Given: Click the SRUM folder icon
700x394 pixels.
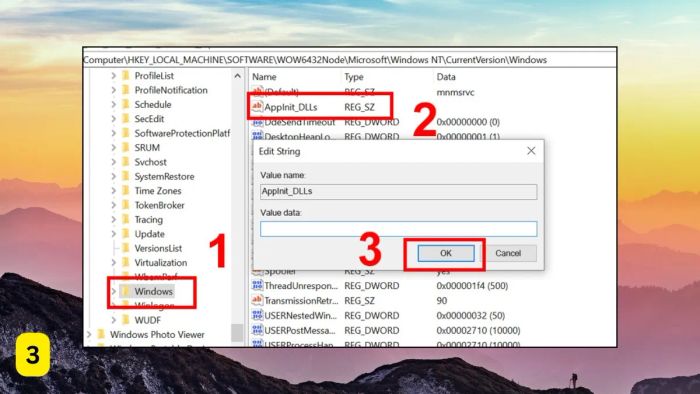Looking at the screenshot, I should point(126,147).
